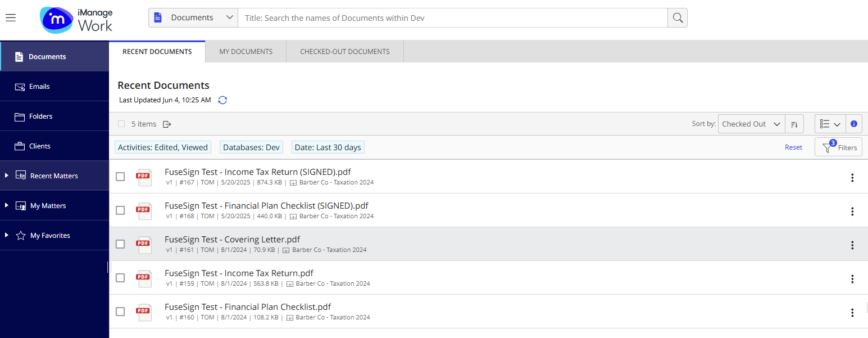Click the search magnifier icon
The width and height of the screenshot is (868, 338).
[x=678, y=18]
